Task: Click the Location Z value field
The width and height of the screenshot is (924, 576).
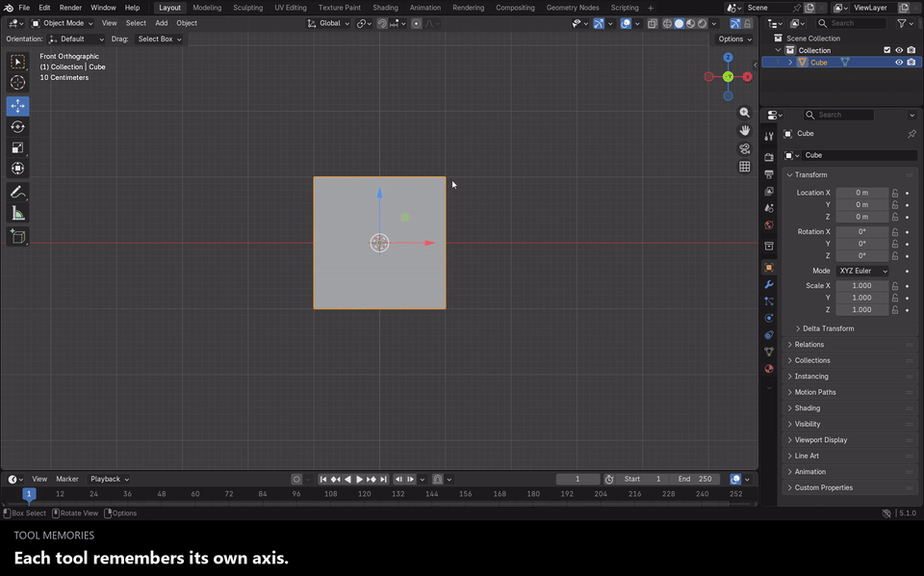Action: pyautogui.click(x=862, y=217)
